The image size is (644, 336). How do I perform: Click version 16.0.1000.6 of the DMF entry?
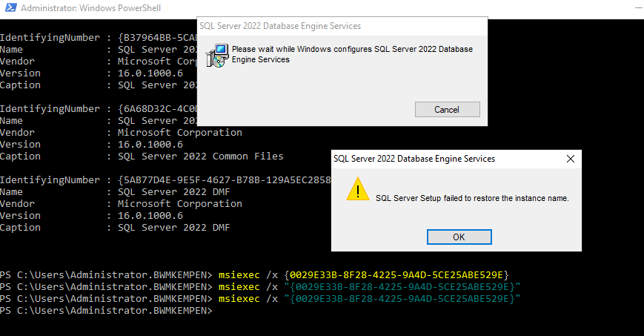point(150,216)
